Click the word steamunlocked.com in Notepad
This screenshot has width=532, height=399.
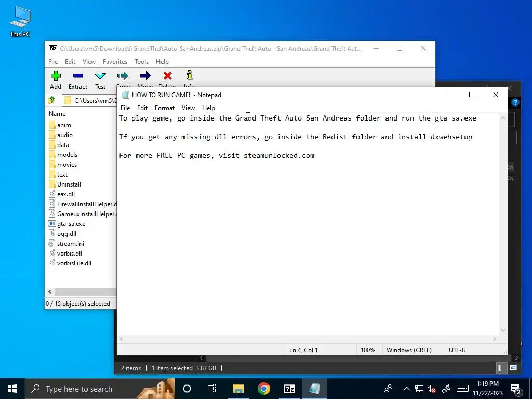click(x=279, y=155)
